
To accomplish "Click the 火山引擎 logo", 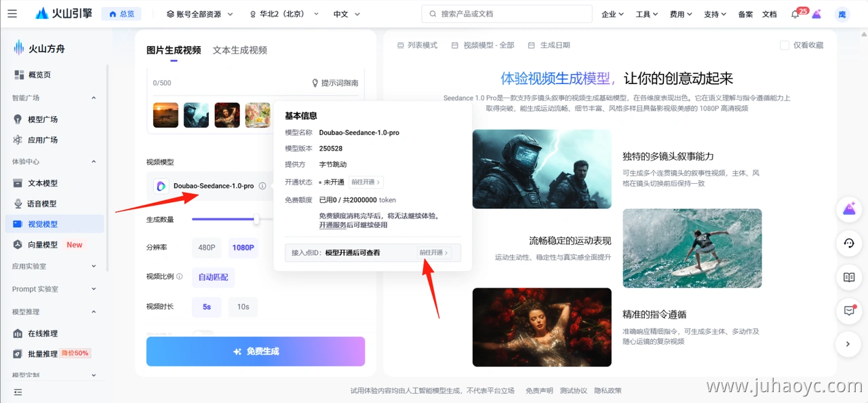I will coord(63,14).
